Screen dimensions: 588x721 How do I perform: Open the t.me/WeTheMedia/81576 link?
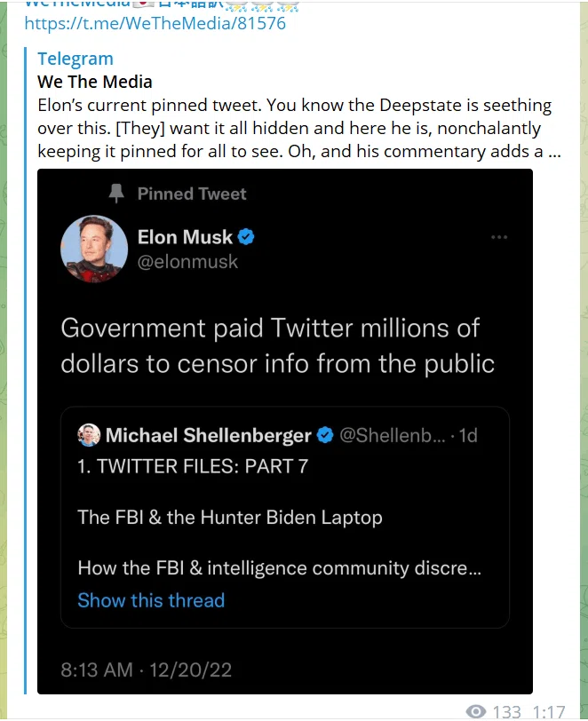click(155, 23)
